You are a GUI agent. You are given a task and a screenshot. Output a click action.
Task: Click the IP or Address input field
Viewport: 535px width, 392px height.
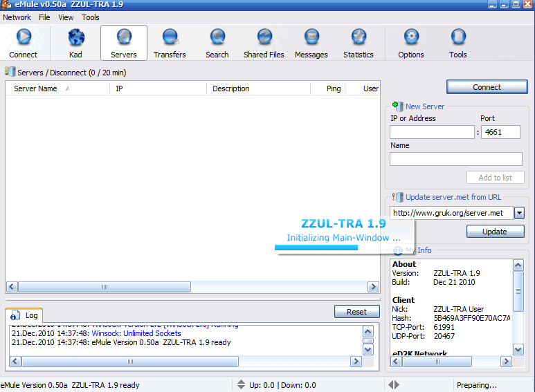click(x=432, y=132)
